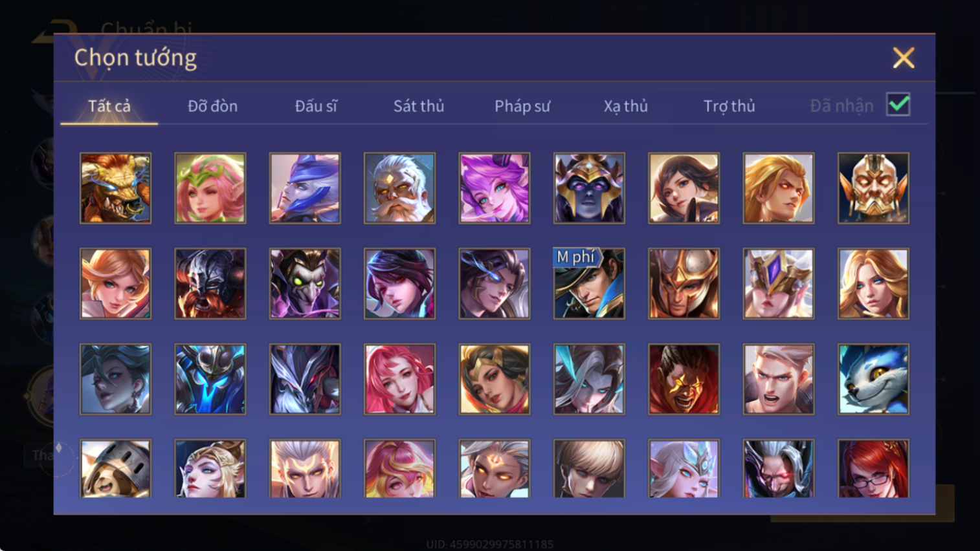Close the 'Chọn tướng' dialog

pos(904,58)
